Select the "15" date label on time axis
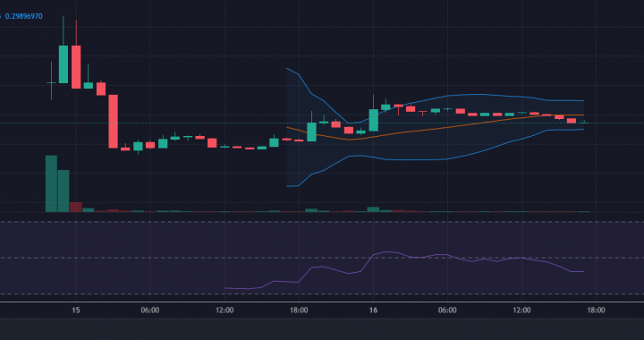644x340 pixels. click(x=75, y=310)
